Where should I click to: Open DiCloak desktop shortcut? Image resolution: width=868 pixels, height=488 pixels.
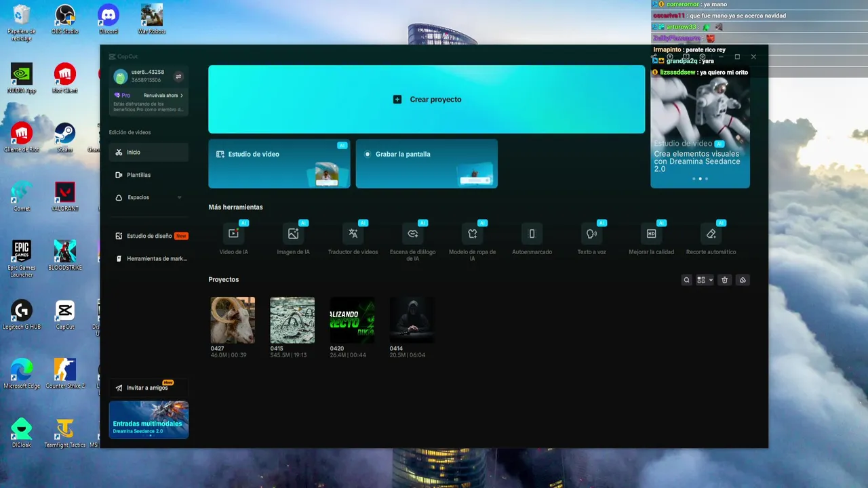tap(22, 433)
